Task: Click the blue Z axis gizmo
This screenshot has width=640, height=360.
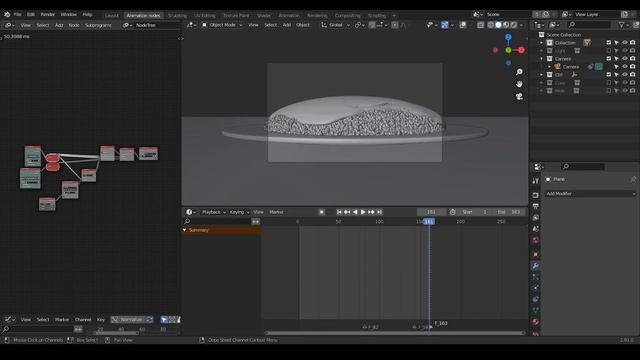Action: [508, 38]
